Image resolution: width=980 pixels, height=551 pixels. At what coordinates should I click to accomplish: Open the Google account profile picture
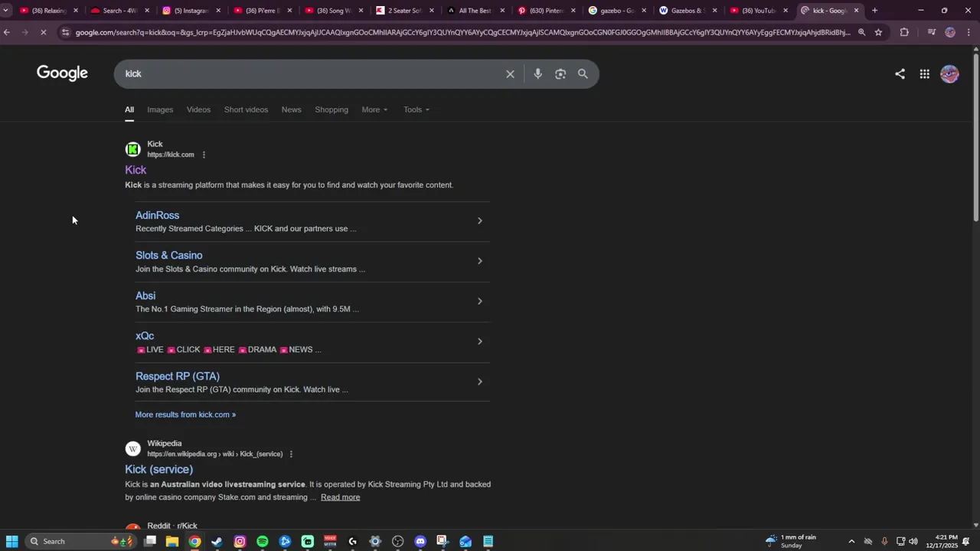coord(949,74)
